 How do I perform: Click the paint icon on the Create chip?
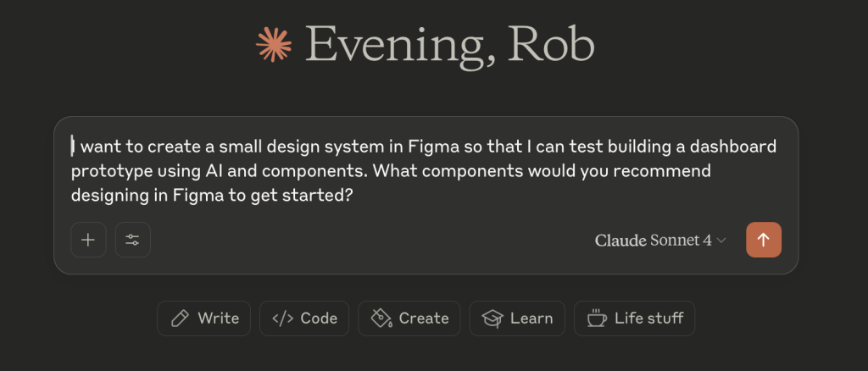[381, 318]
